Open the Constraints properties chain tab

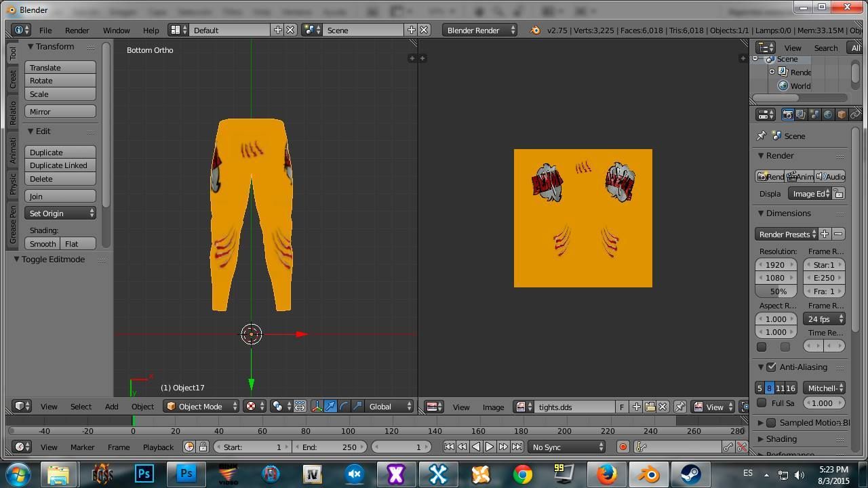855,115
